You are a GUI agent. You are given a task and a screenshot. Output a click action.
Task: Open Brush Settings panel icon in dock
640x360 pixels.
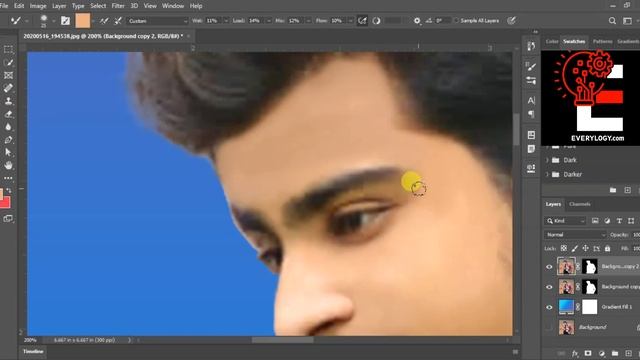pos(531,80)
